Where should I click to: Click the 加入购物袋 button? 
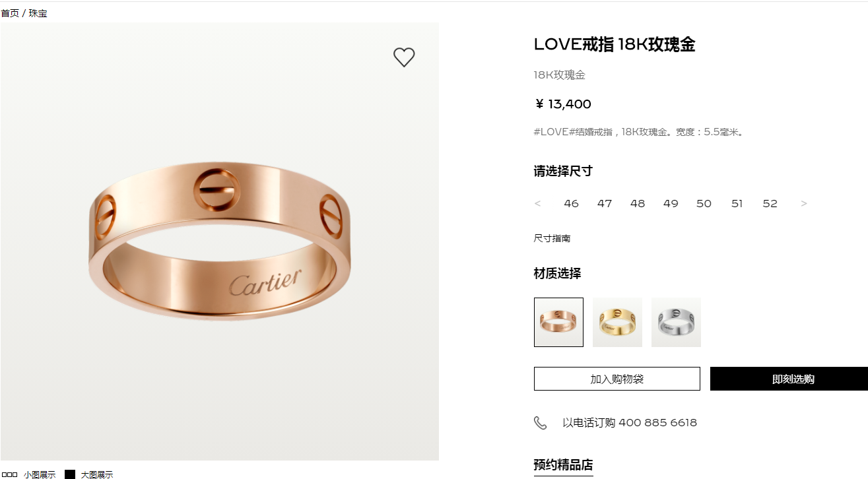pos(617,379)
